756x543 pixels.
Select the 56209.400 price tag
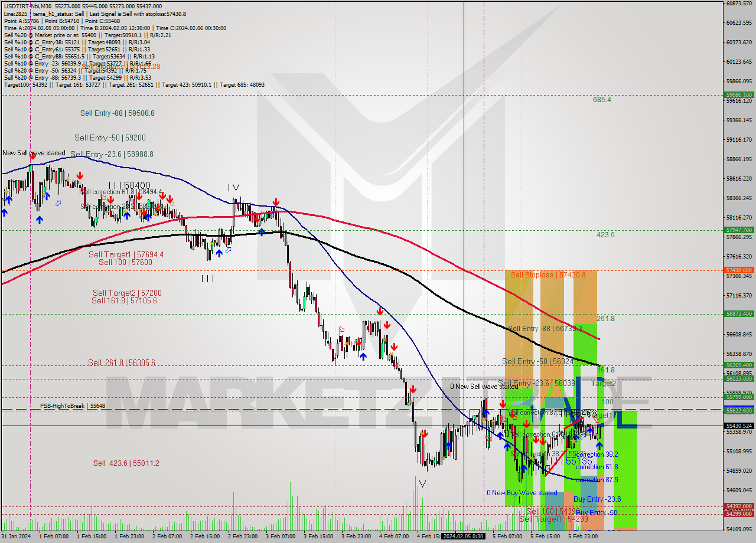[739, 365]
